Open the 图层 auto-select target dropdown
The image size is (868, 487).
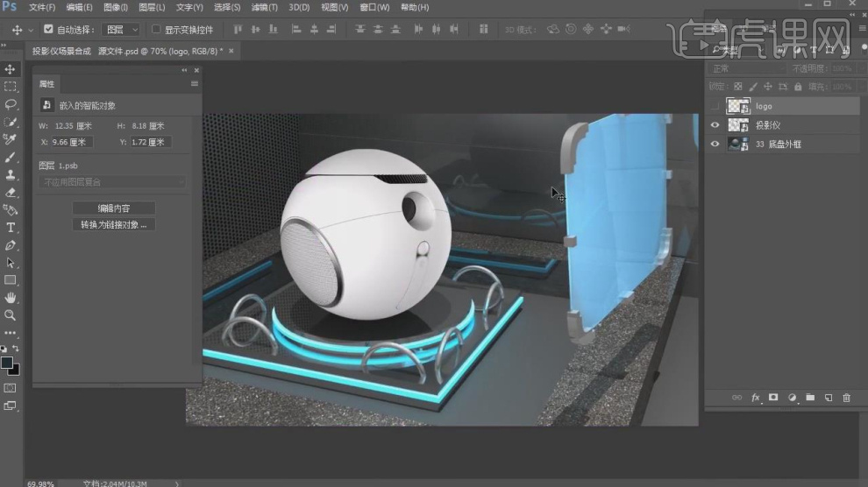[x=121, y=29]
